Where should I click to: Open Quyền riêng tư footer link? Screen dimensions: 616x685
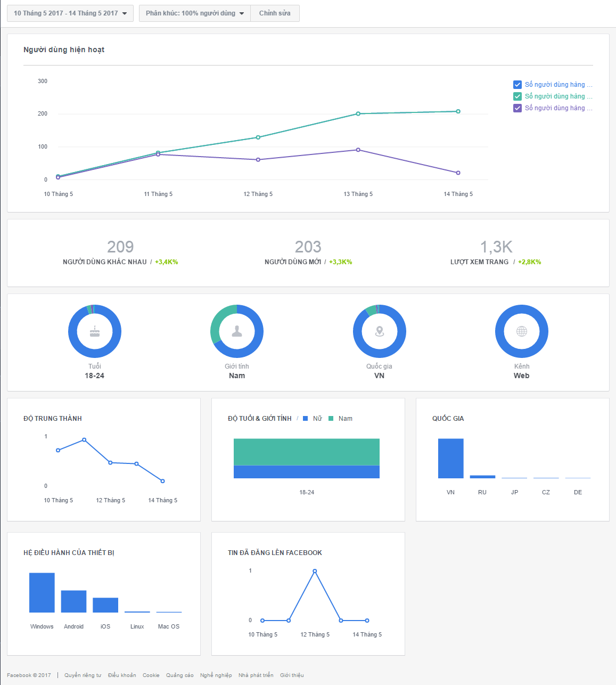point(83,675)
